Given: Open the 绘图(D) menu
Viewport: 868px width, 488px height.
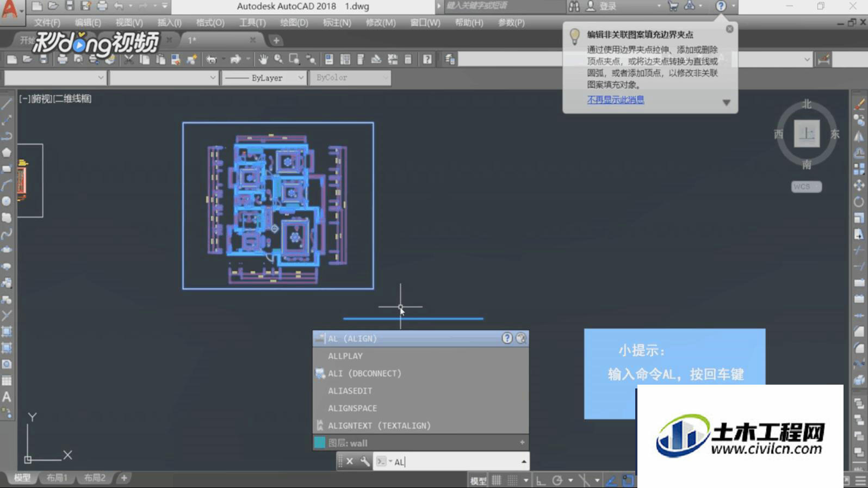Looking at the screenshot, I should point(294,23).
